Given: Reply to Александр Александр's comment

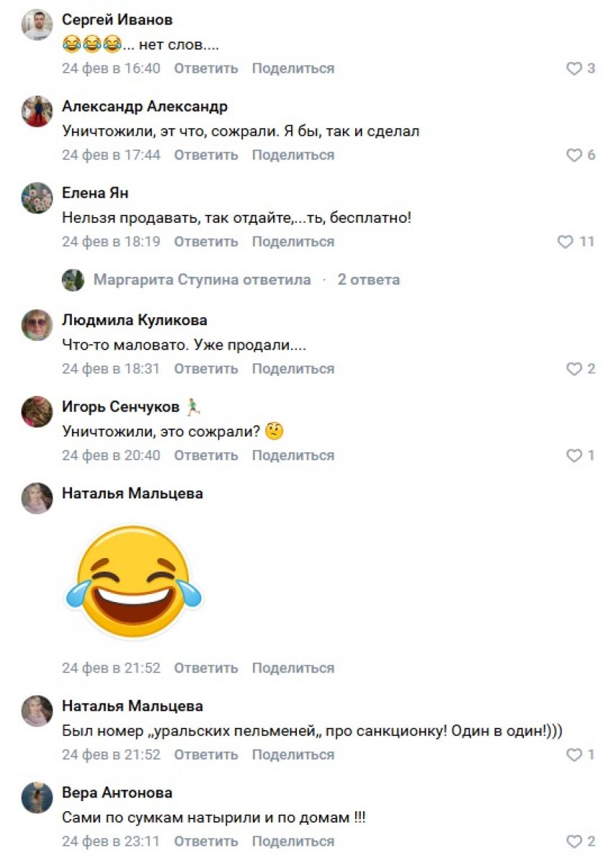Looking at the screenshot, I should coord(206,155).
